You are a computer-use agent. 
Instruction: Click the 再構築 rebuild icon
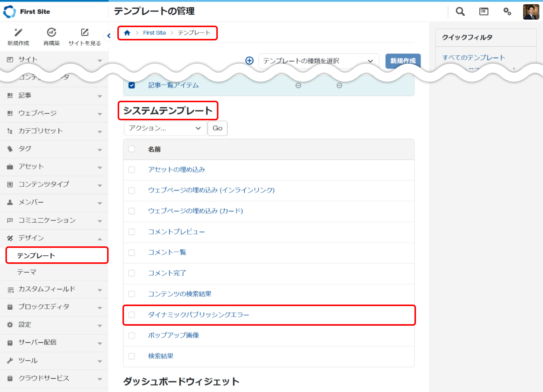52,32
